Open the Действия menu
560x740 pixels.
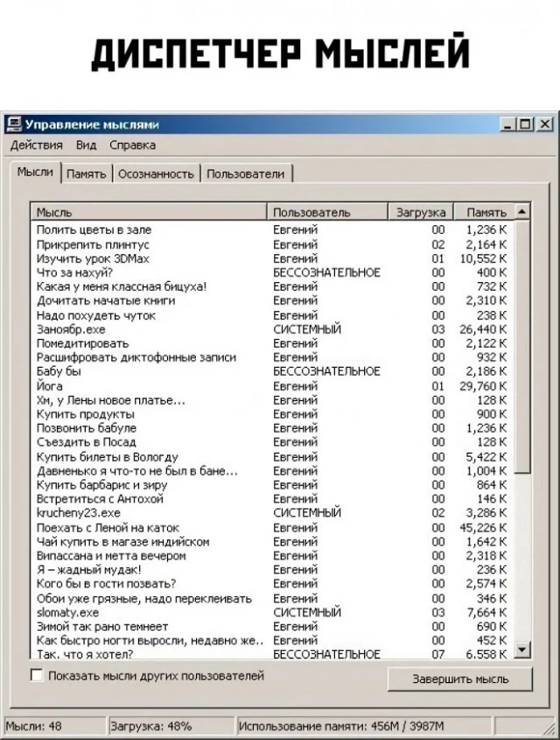click(x=36, y=144)
